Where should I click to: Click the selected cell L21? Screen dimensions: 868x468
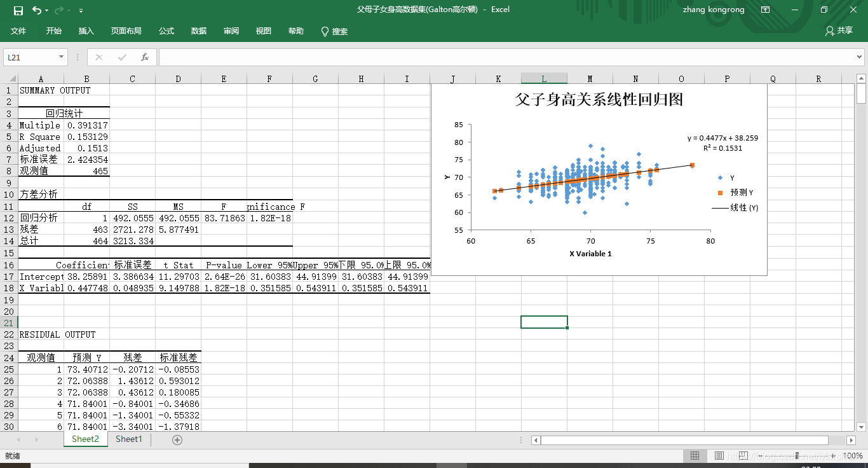point(544,322)
